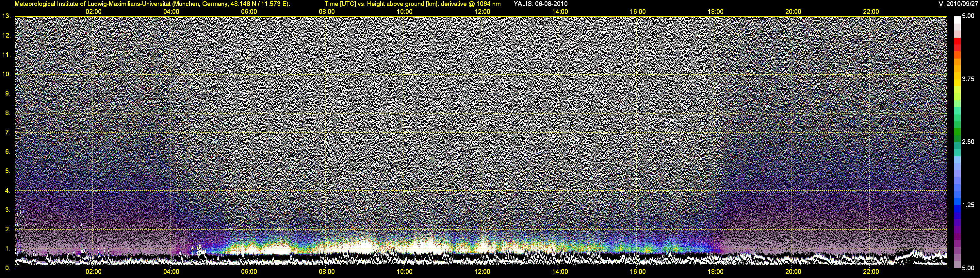980x278 pixels.
Task: Click 06:00 on the lower time axis
Action: point(249,271)
